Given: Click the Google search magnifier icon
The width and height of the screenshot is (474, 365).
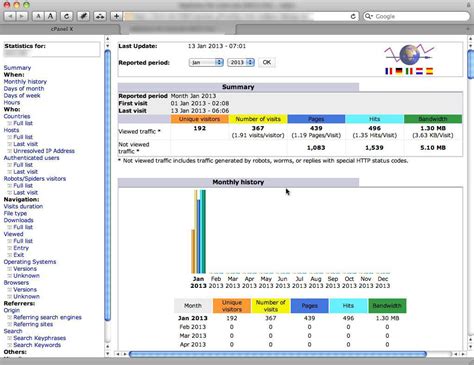Looking at the screenshot, I should click(x=368, y=16).
